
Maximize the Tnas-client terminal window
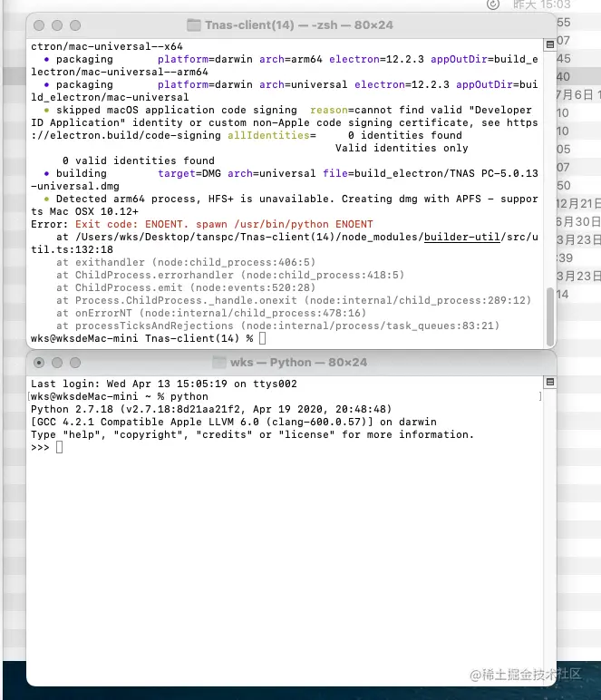[75, 25]
